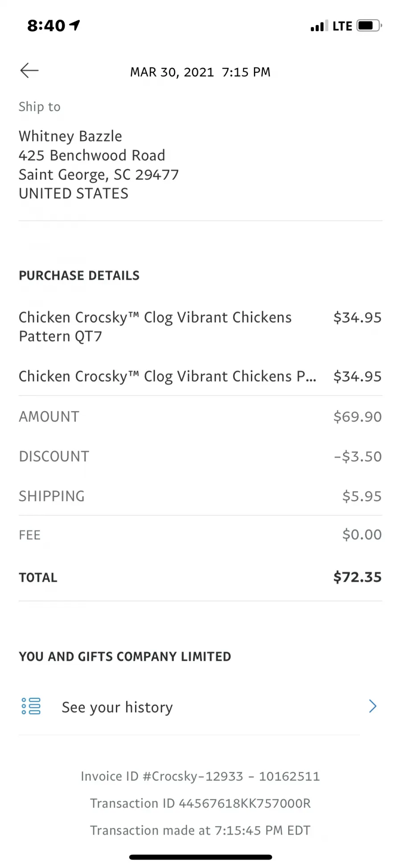Image resolution: width=401 pixels, height=868 pixels.
Task: Tap the Whitney Bazzle shipping address
Action: tap(98, 165)
